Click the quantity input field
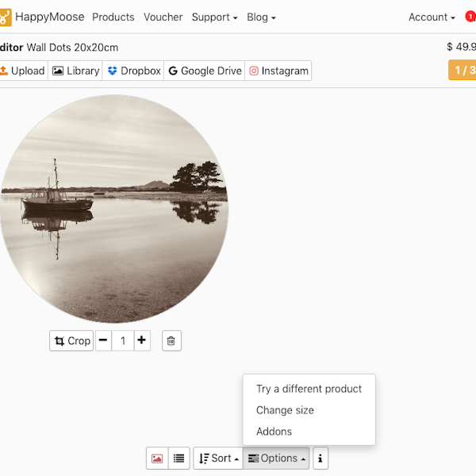This screenshot has height=476, width=476. click(x=123, y=341)
